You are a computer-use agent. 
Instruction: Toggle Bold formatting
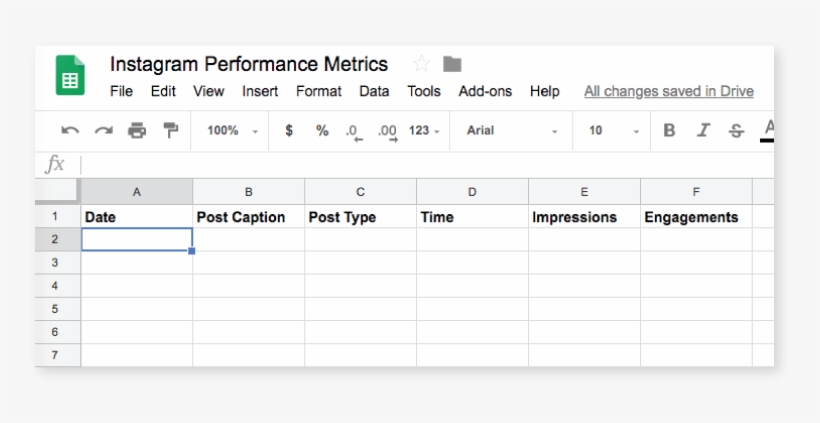coord(669,131)
